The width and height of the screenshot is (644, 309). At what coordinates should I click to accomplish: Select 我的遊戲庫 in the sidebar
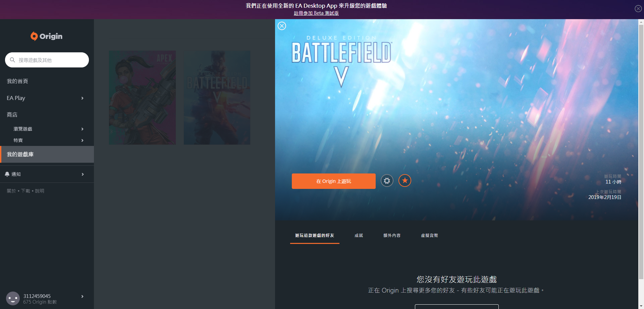pyautogui.click(x=47, y=154)
